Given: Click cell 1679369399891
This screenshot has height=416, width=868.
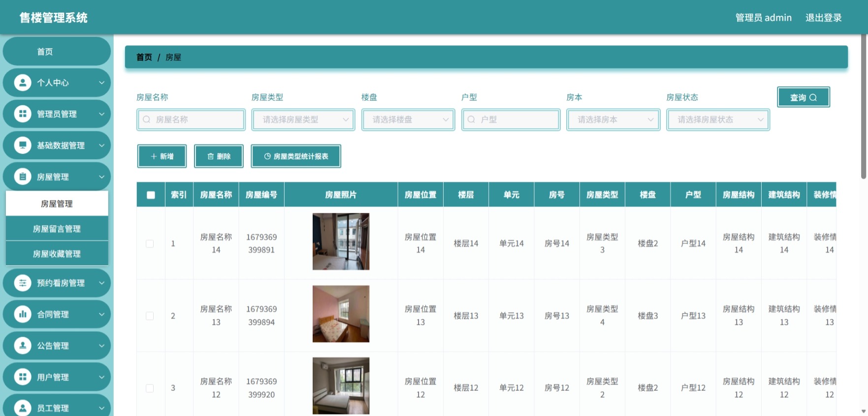Looking at the screenshot, I should 261,243.
